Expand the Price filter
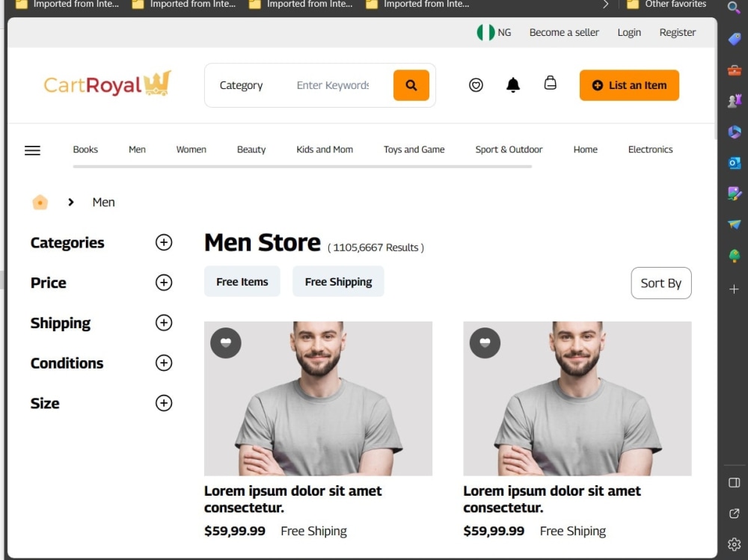748x560 pixels. coord(164,283)
